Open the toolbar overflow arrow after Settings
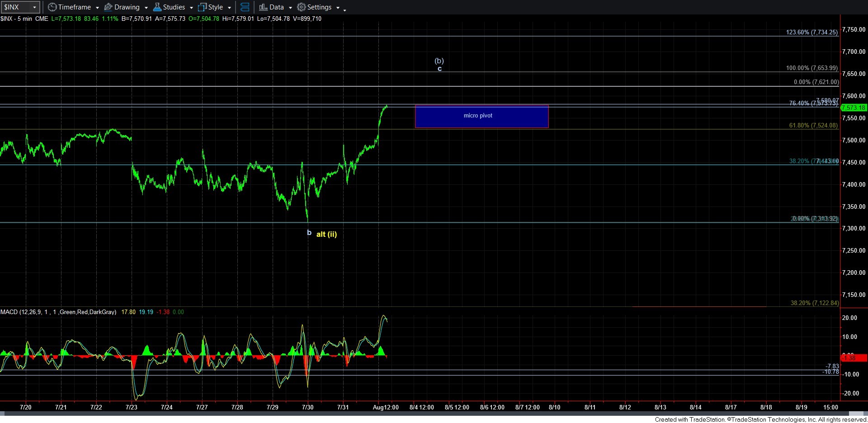This screenshot has height=423, width=868. [344, 9]
